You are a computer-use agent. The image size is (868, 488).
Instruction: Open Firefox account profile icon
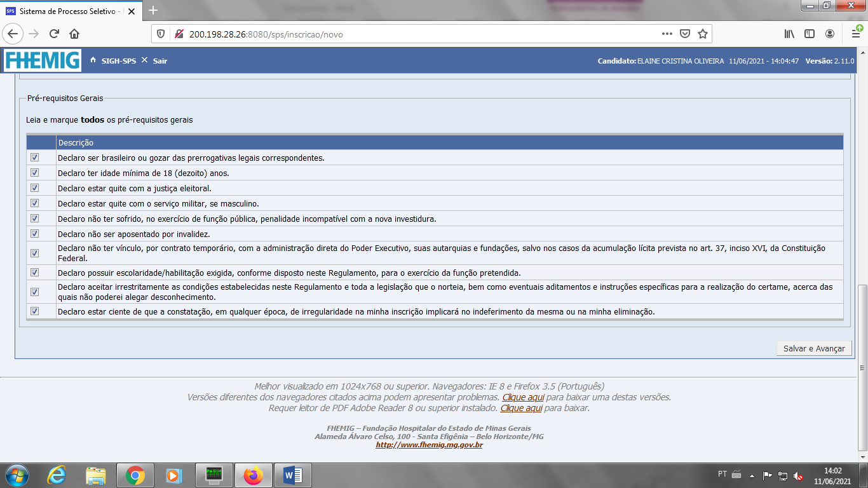(x=830, y=34)
